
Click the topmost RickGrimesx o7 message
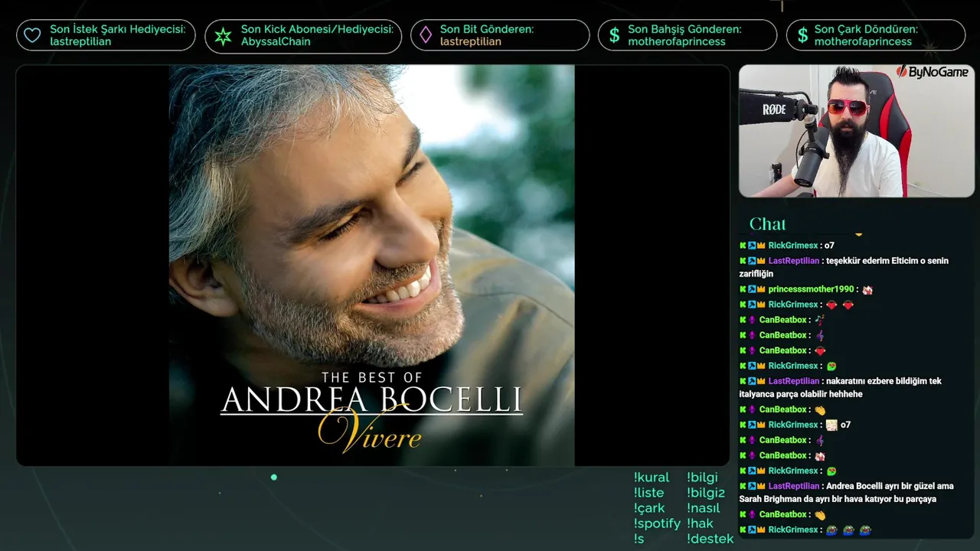[x=787, y=246]
